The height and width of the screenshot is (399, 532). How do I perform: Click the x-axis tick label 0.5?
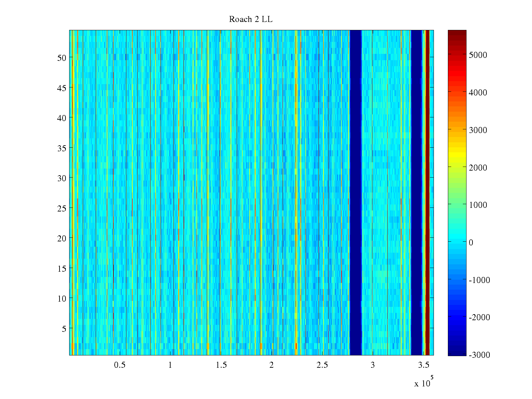tap(120, 365)
